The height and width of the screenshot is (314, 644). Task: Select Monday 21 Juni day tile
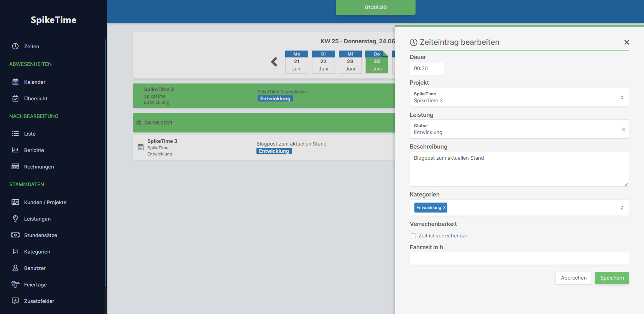297,62
